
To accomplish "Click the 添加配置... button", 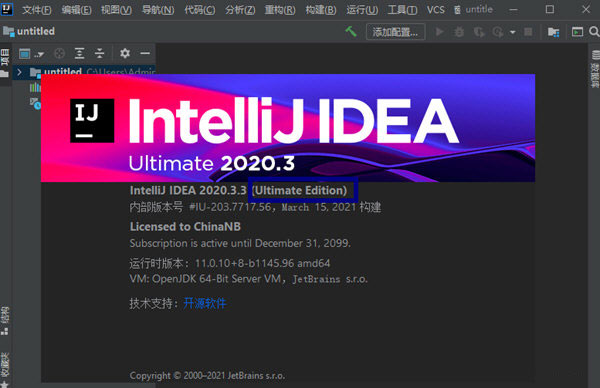I will click(x=396, y=32).
